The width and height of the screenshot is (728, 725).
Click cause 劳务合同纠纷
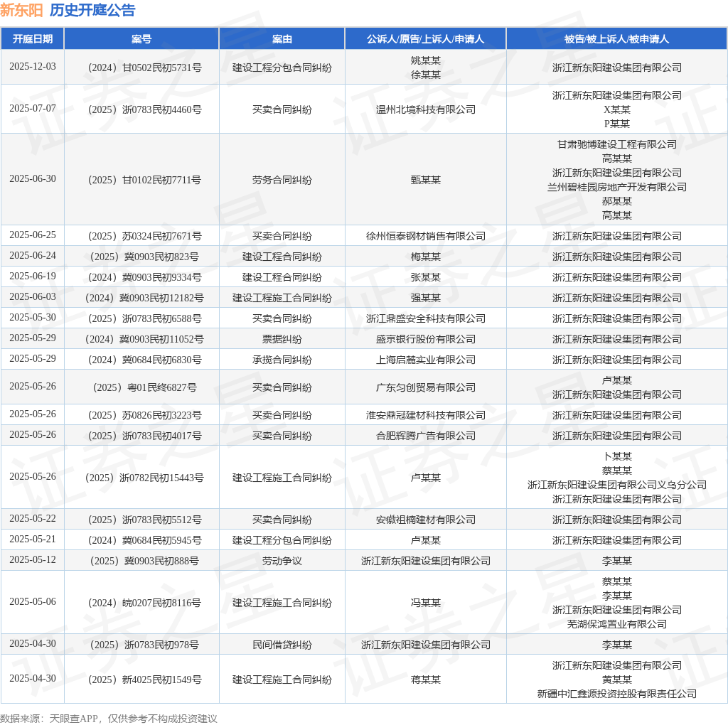282,180
